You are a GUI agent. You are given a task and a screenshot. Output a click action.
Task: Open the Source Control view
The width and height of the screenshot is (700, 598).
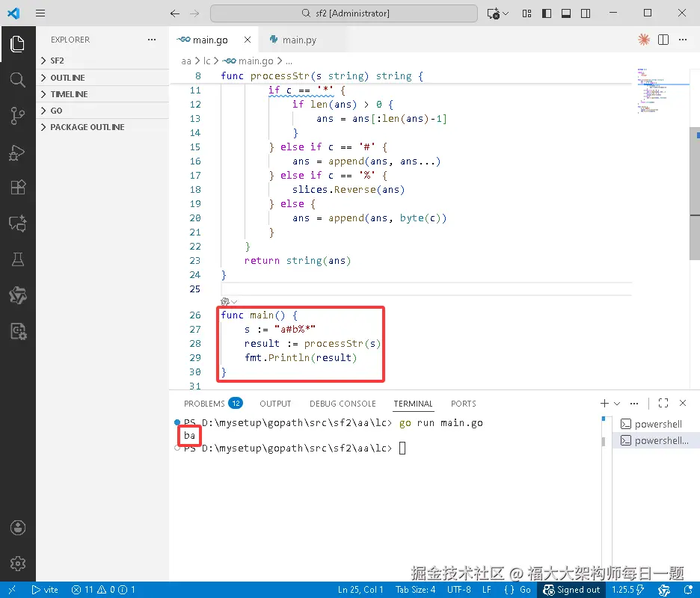pyautogui.click(x=17, y=116)
